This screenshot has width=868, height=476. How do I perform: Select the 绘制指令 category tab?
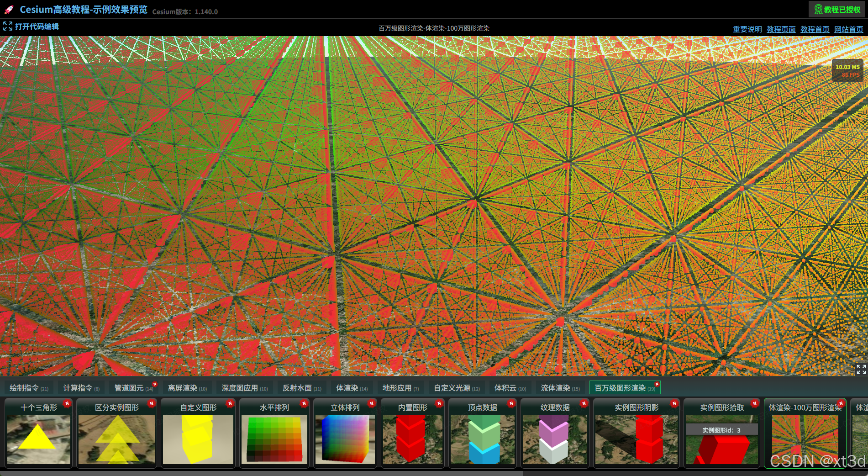29,388
